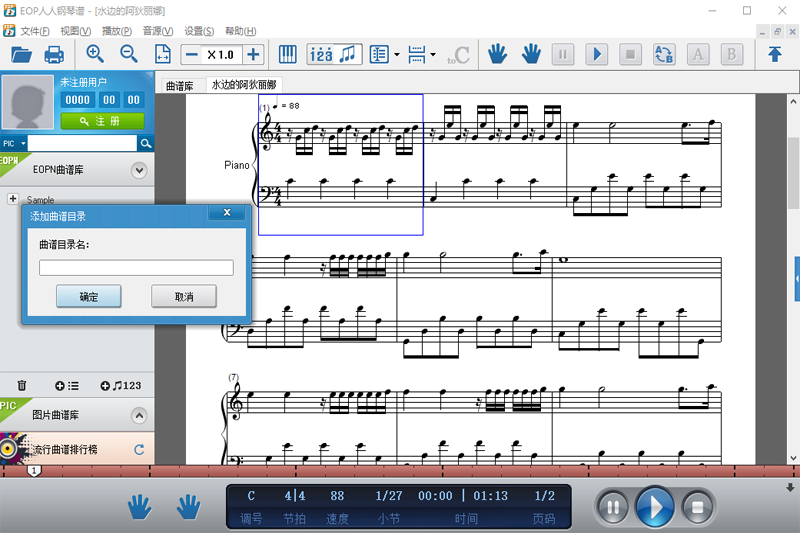Open the 视图(V) menu
This screenshot has height=533, width=800.
(76, 31)
